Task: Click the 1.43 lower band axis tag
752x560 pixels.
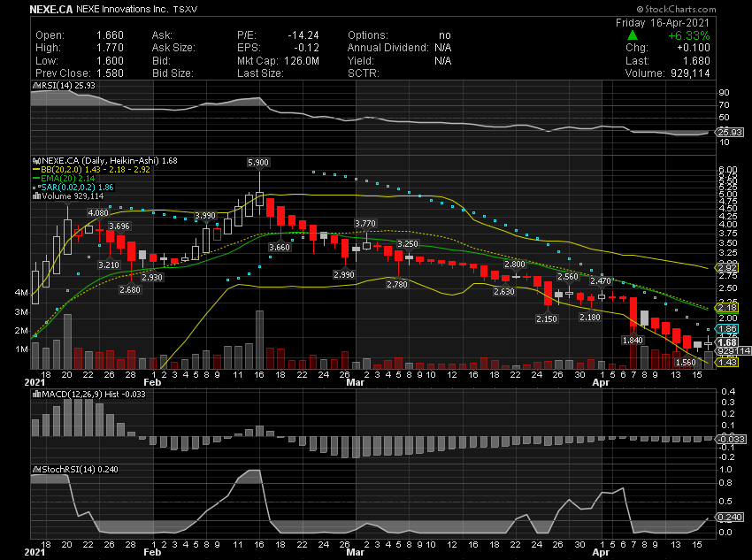Action: coord(727,363)
